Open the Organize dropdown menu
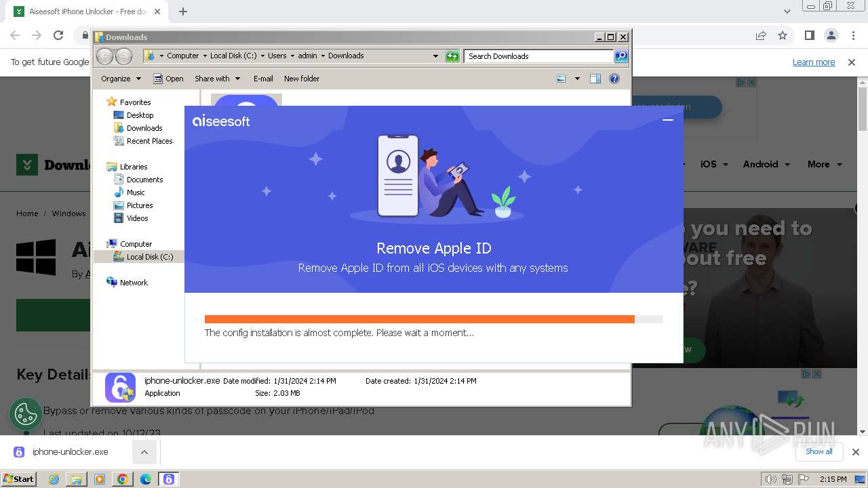This screenshot has width=868, height=488. (x=121, y=79)
